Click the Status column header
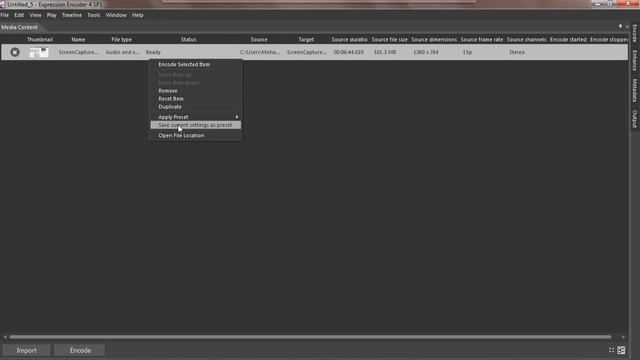This screenshot has width=640, height=360. (189, 40)
